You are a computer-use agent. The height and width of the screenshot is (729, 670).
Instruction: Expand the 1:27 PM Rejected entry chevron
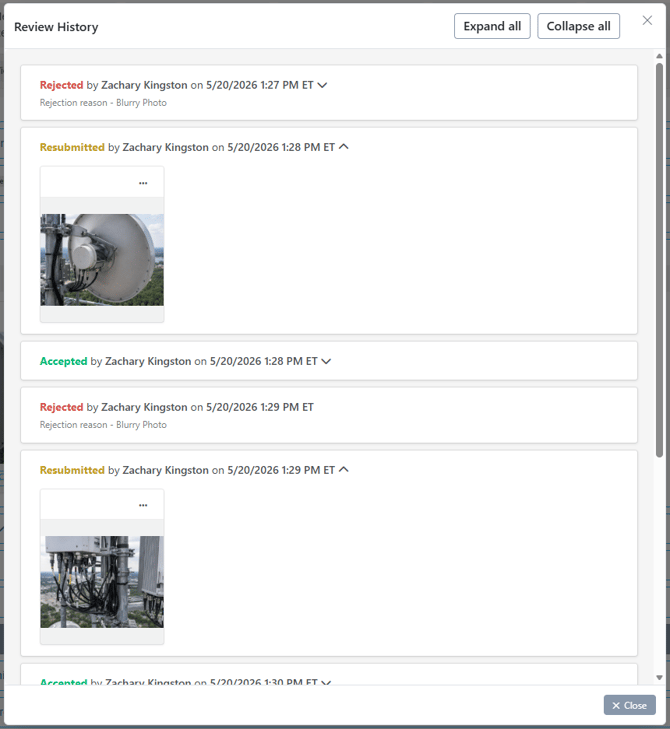(x=322, y=85)
